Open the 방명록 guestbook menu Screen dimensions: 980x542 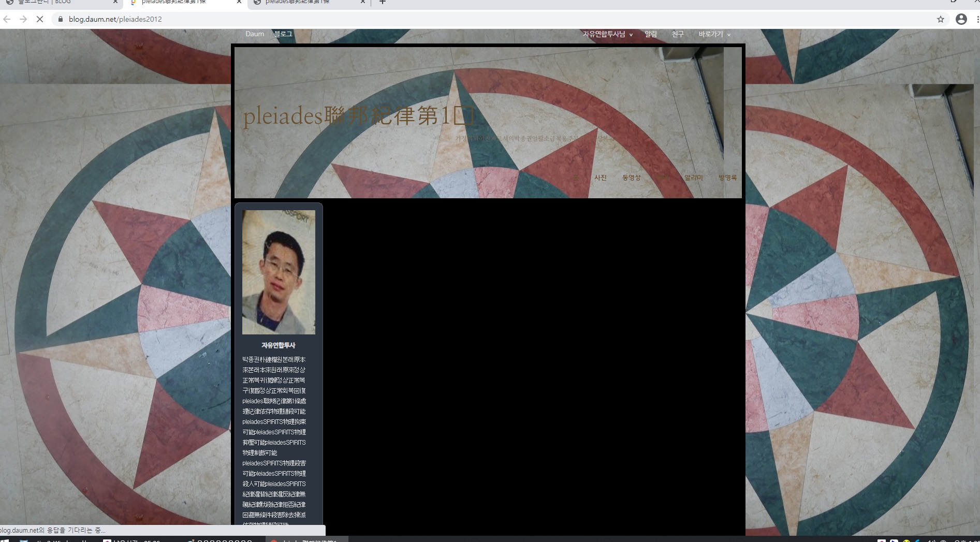[727, 178]
